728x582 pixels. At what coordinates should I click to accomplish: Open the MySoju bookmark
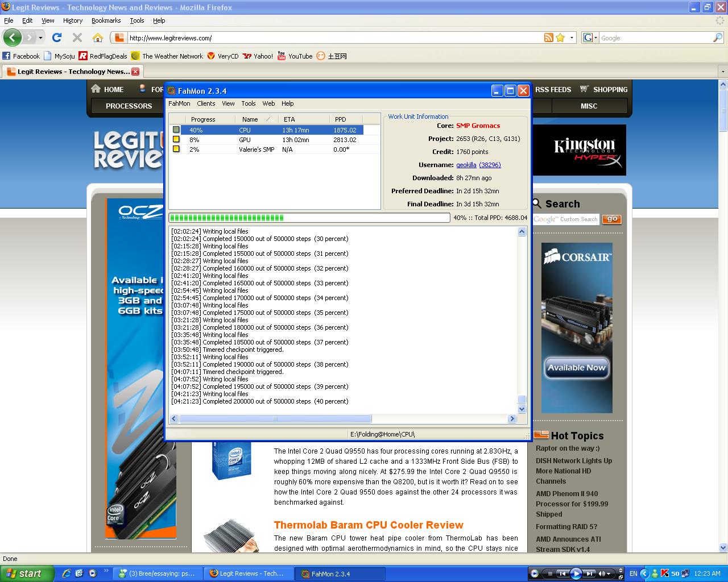click(x=59, y=56)
